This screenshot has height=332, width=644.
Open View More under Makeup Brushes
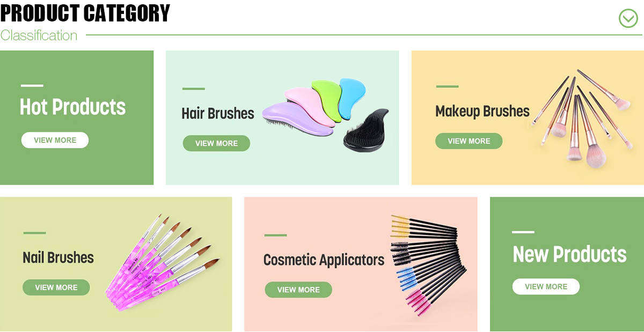pos(469,141)
